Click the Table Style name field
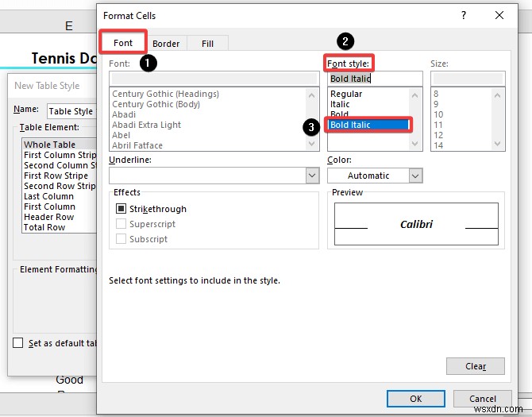Screen dimensions: 532x417 (x=71, y=111)
